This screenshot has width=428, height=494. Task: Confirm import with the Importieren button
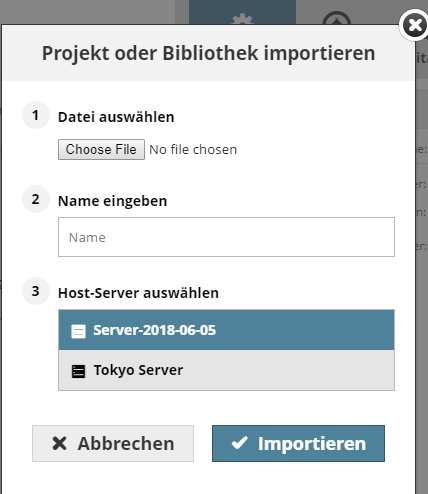pos(298,443)
